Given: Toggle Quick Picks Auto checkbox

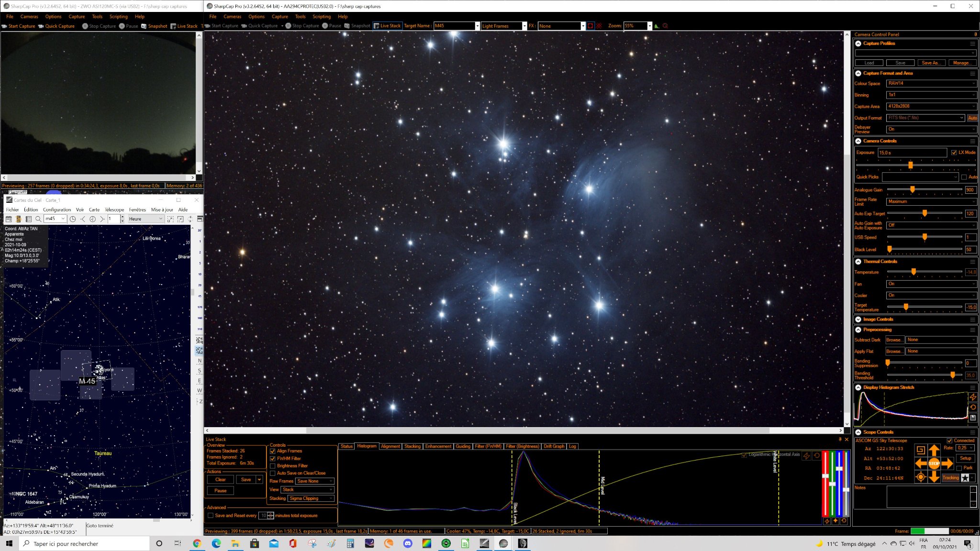Looking at the screenshot, I should 964,177.
